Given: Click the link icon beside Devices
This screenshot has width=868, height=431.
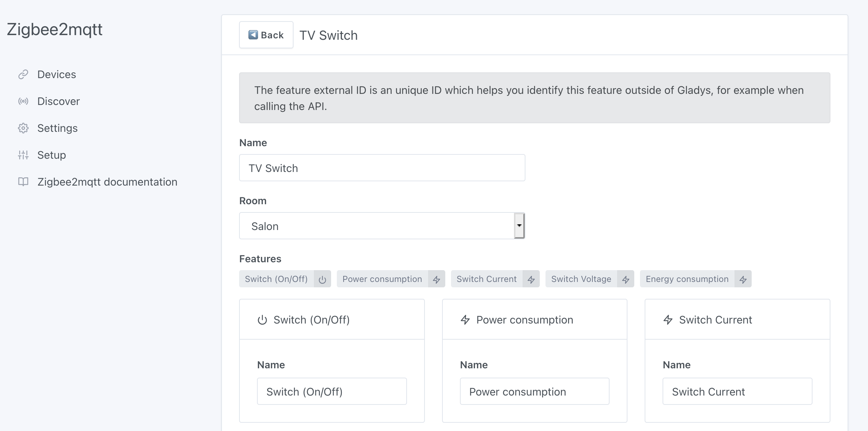Looking at the screenshot, I should 23,75.
